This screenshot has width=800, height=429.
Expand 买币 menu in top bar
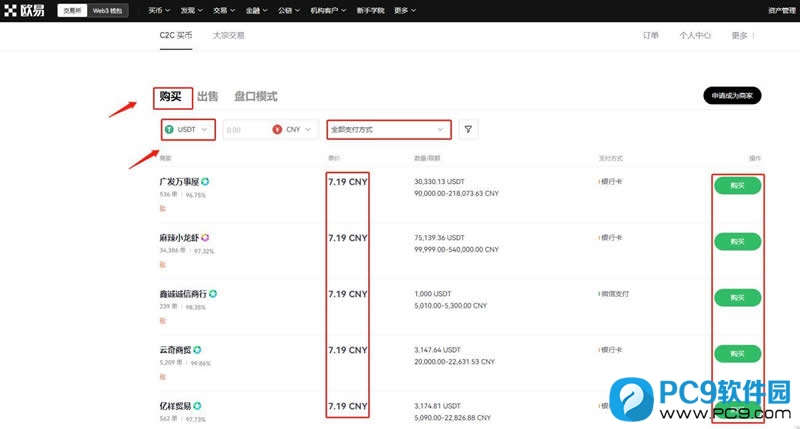coord(159,11)
